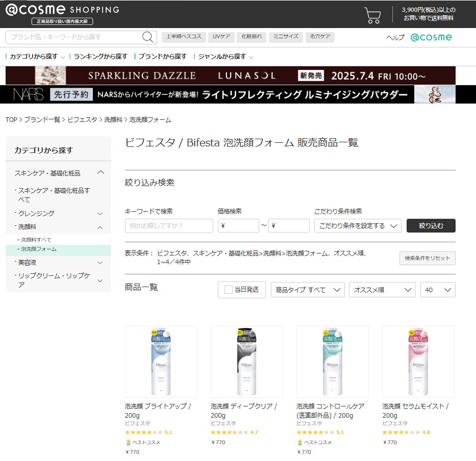Open ブランド一覧 in the breadcrumb

tap(42, 120)
